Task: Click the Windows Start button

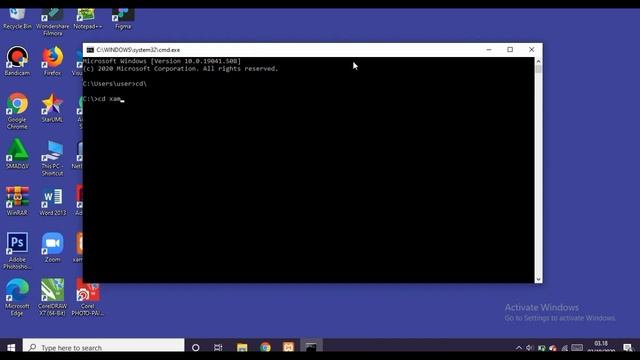Action: click(x=11, y=347)
